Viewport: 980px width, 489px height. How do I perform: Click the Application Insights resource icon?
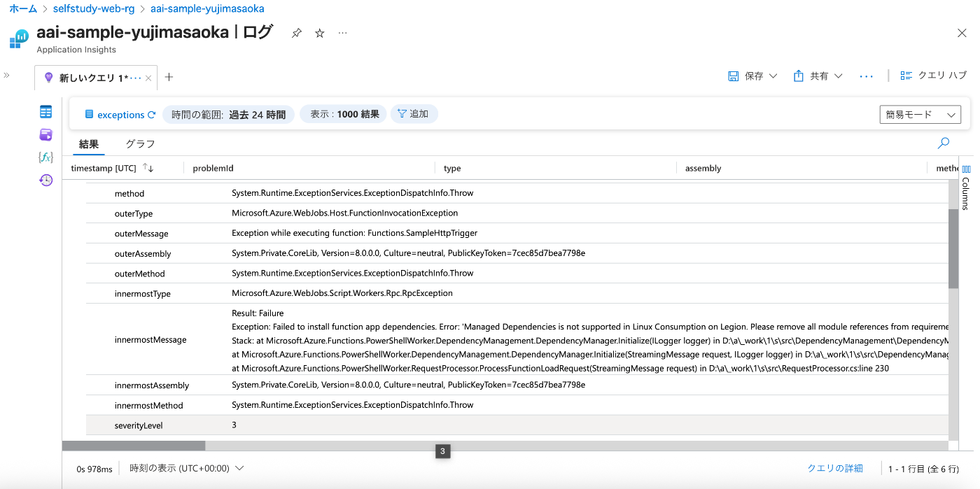[x=19, y=38]
